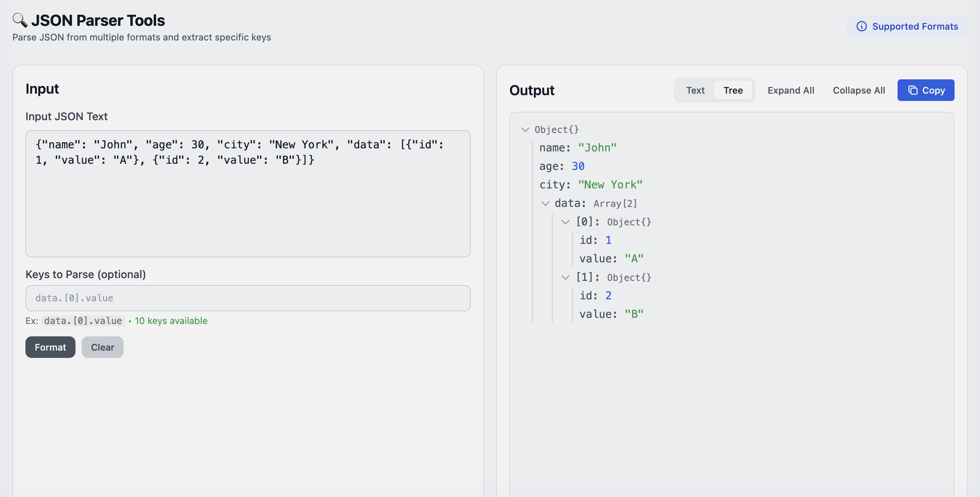The height and width of the screenshot is (497, 980).
Task: Select the name "John" tree row
Action: (578, 148)
